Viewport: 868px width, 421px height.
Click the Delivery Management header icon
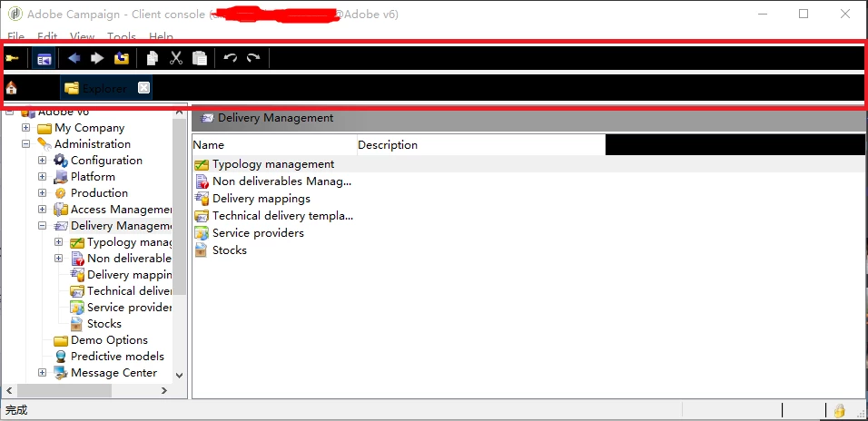tap(208, 118)
